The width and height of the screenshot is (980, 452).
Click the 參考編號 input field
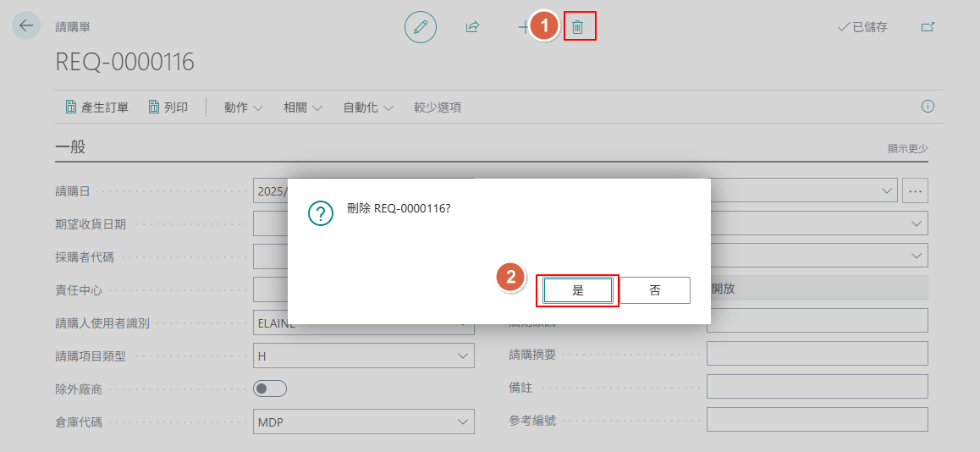coord(817,420)
